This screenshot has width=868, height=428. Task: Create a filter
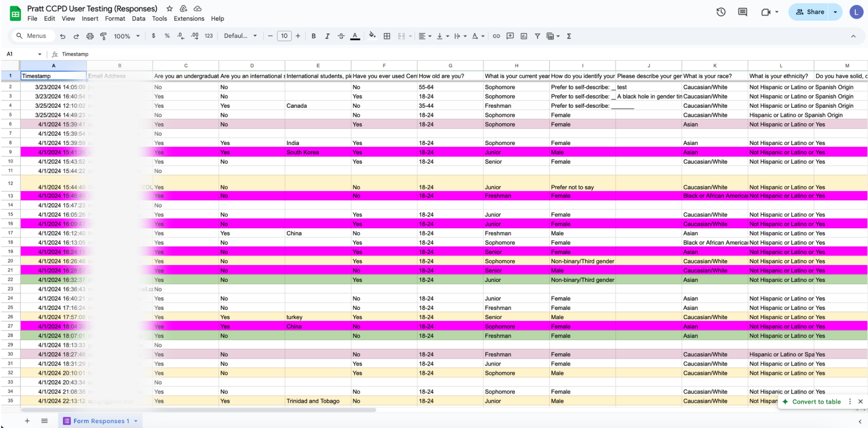click(537, 36)
